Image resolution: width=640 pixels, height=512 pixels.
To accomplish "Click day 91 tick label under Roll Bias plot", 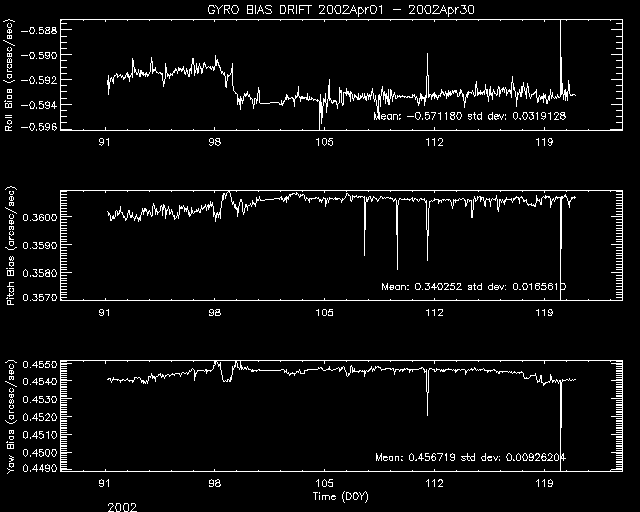I will pos(105,143).
